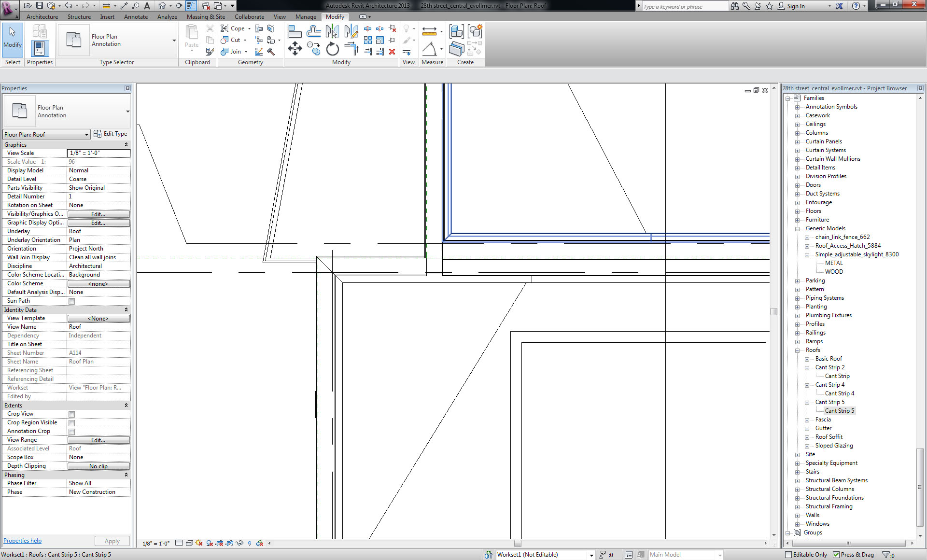Open the Annotate ribbon tab

(136, 17)
